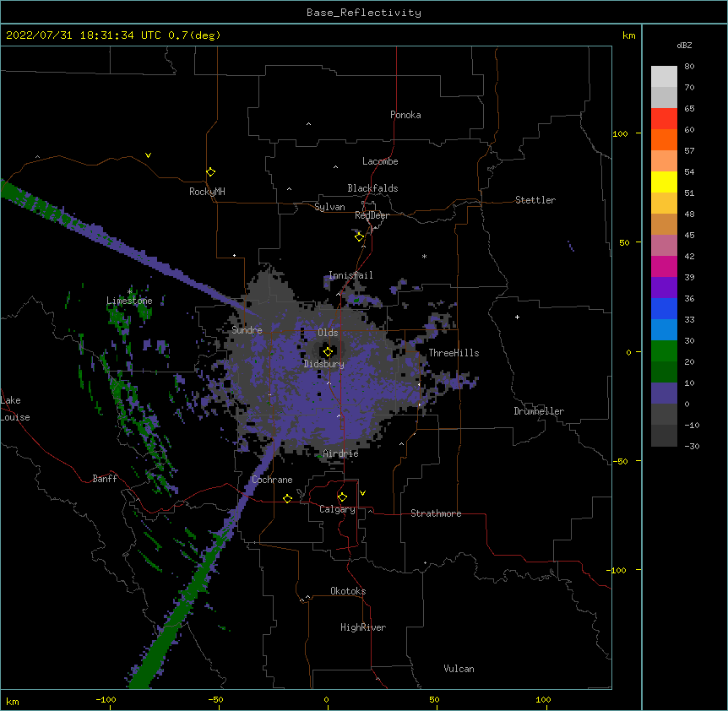Click the slate purple 0-10 dBZ legend swatch
This screenshot has width=728, height=711.
tap(664, 393)
